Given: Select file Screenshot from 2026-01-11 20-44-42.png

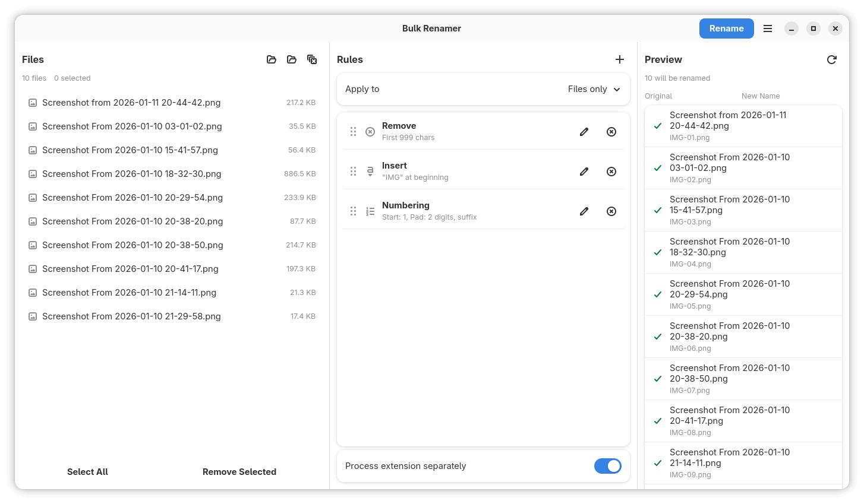Looking at the screenshot, I should point(131,103).
